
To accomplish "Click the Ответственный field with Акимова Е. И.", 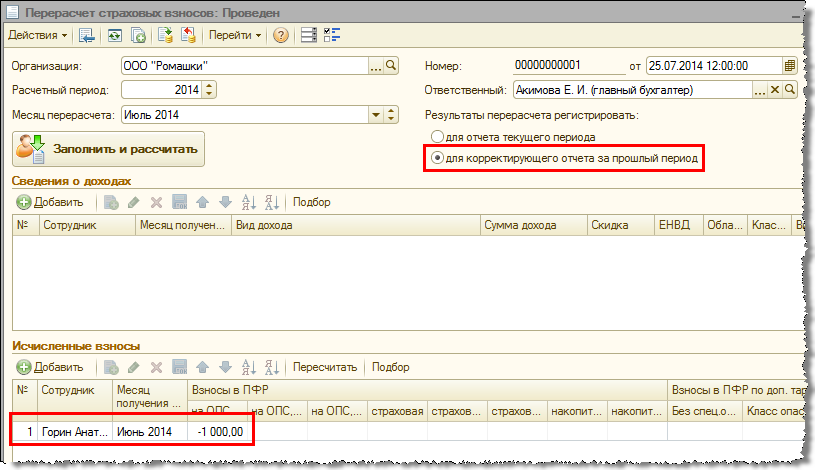I will (x=633, y=90).
